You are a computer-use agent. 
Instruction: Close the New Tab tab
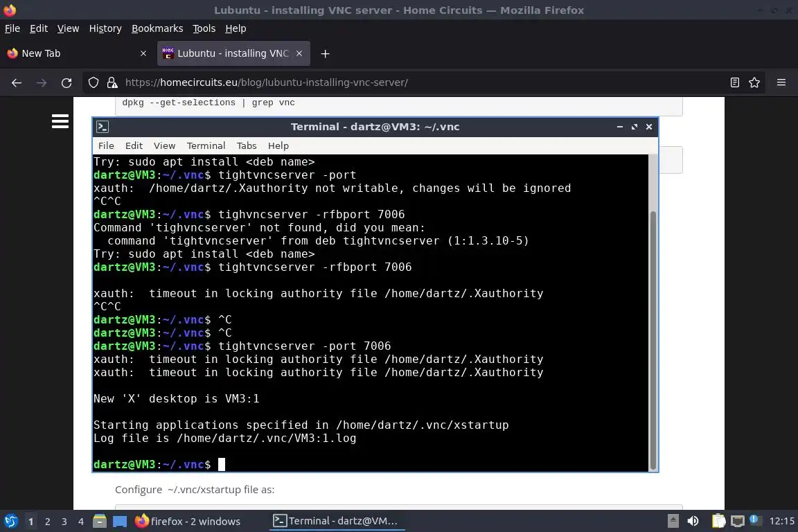(x=143, y=53)
